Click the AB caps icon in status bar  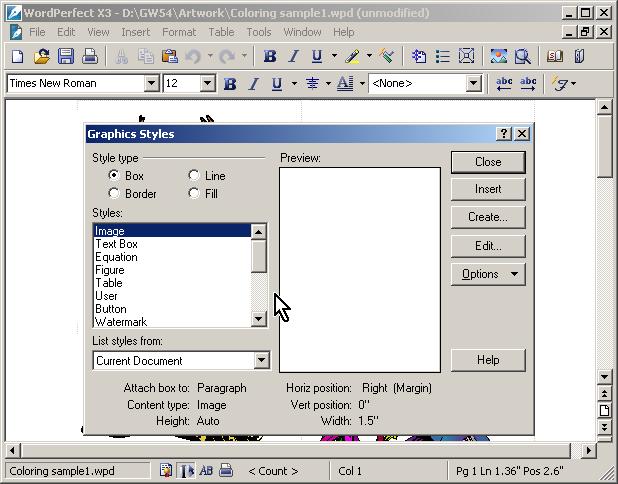coord(206,470)
